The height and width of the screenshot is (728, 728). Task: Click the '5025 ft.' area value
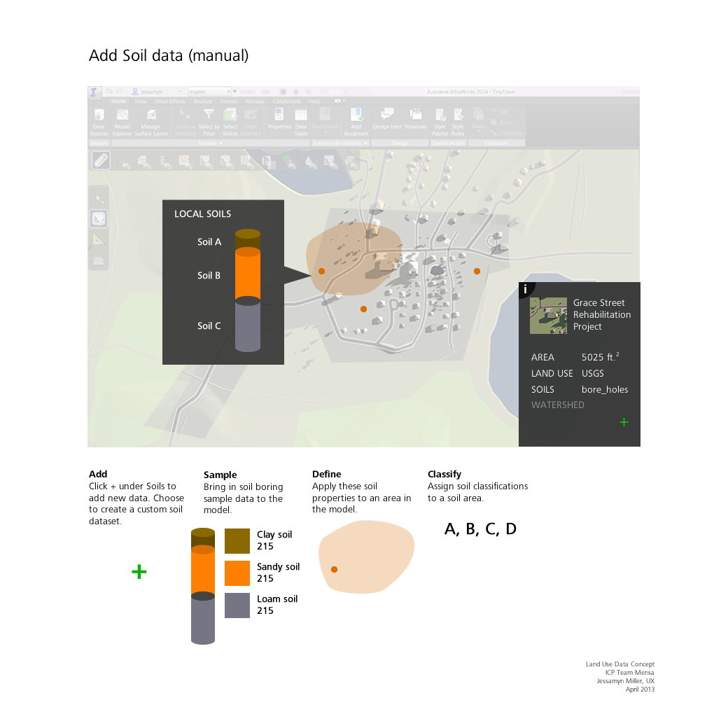tap(600, 356)
